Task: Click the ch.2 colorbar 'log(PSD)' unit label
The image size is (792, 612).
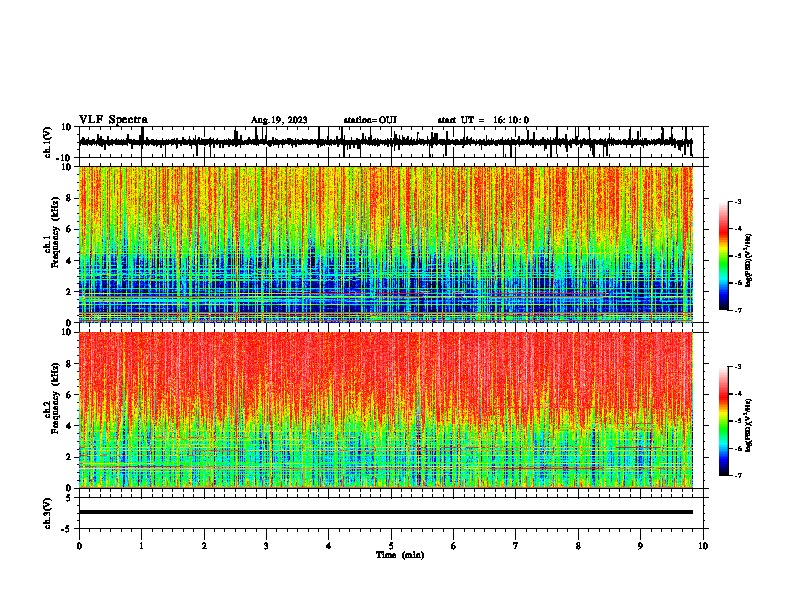Action: pos(749,425)
